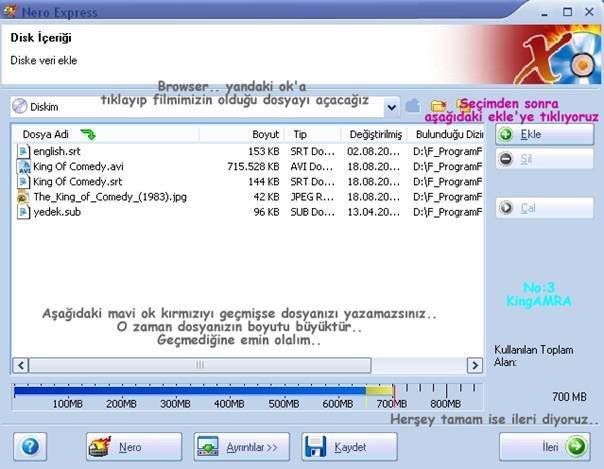Sort by Bulunduğu Dizin column header
Viewport: 604px width, 469px height.
(x=446, y=134)
